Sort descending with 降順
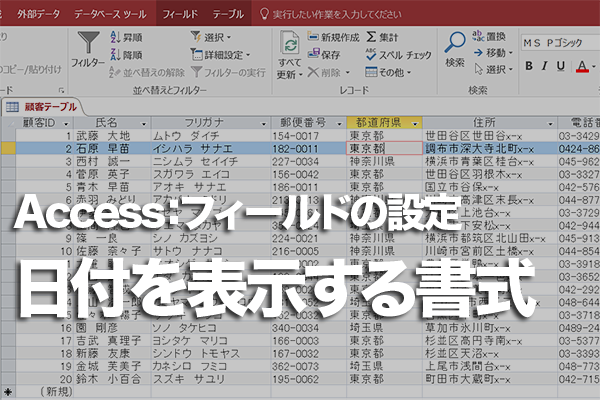Image resolution: width=600 pixels, height=400 pixels. coord(127,55)
